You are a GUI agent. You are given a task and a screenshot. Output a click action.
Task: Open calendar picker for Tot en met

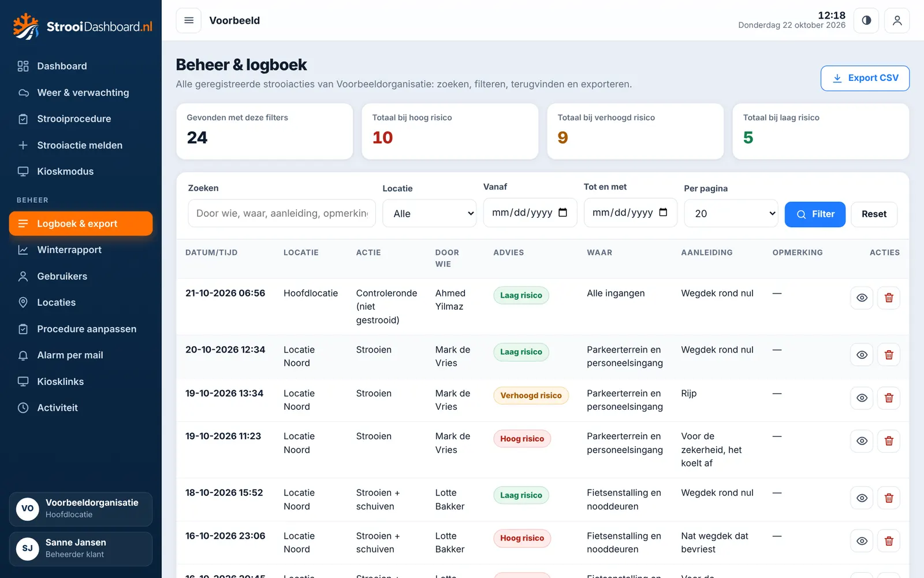664,213
